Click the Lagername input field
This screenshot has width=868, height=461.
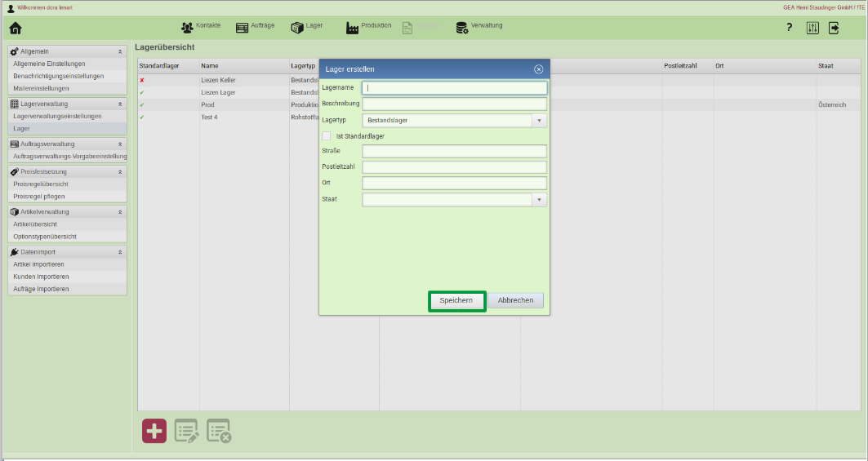pyautogui.click(x=454, y=88)
